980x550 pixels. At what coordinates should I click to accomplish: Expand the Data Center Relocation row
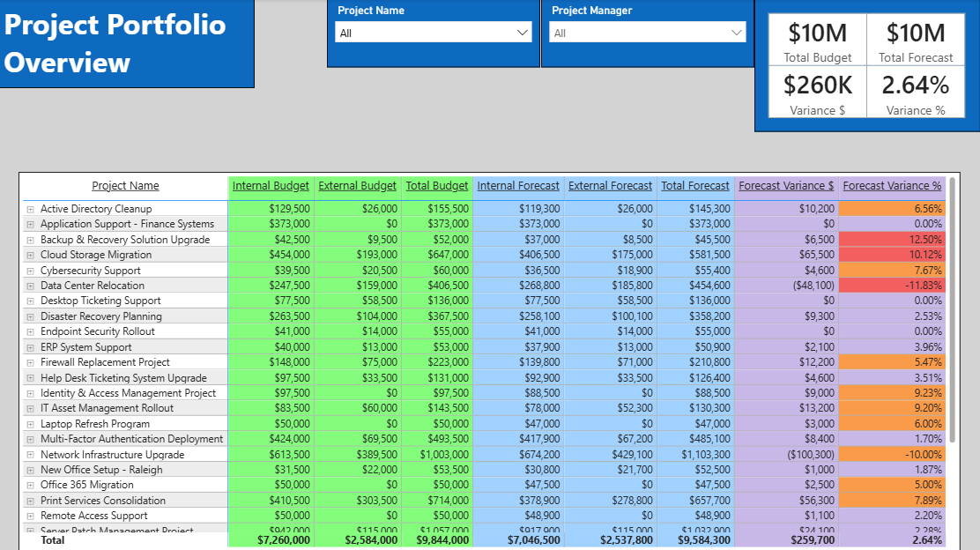coord(30,286)
